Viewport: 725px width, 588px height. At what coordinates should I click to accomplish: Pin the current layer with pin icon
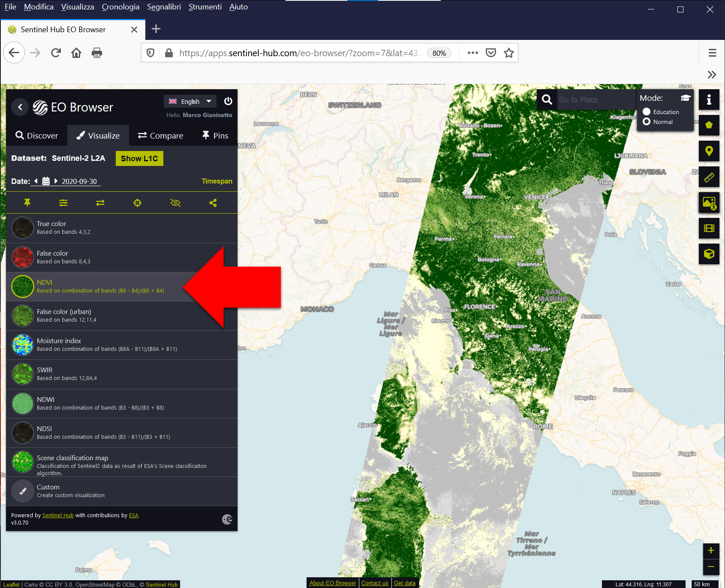[27, 202]
